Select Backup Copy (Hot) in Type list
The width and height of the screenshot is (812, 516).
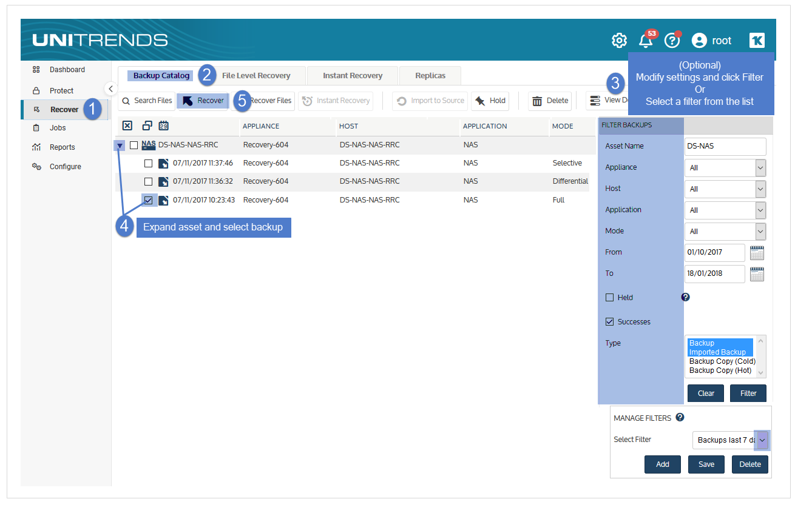[x=720, y=370]
